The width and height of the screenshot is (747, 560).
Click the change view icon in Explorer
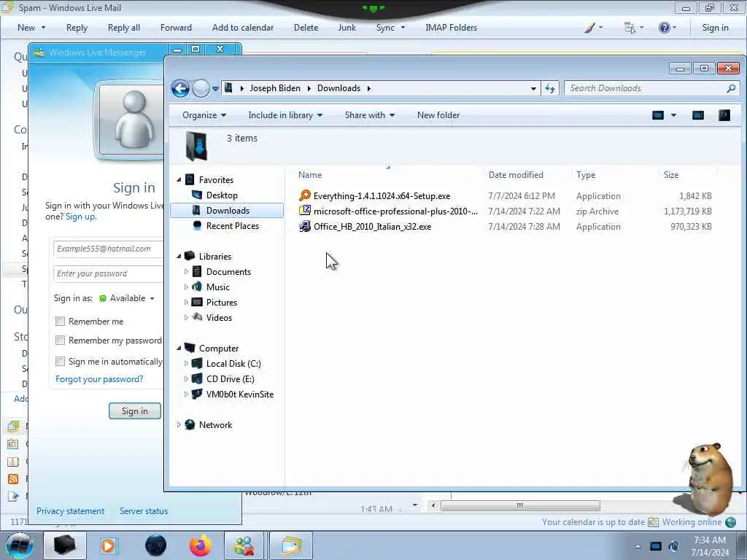click(658, 115)
